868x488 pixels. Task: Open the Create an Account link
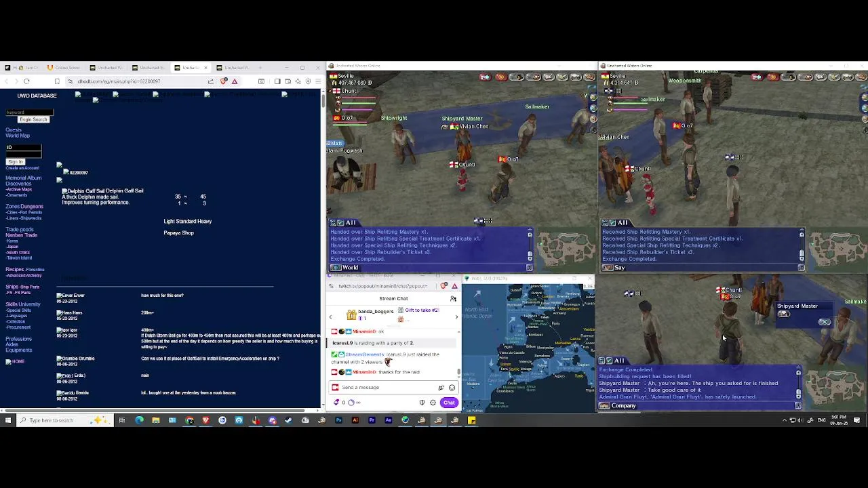(x=22, y=168)
